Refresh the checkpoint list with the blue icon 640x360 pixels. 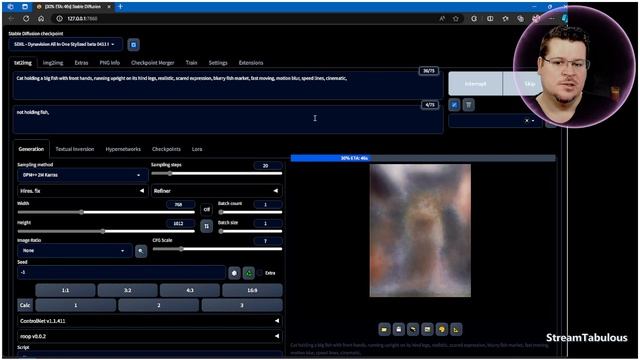pyautogui.click(x=133, y=44)
